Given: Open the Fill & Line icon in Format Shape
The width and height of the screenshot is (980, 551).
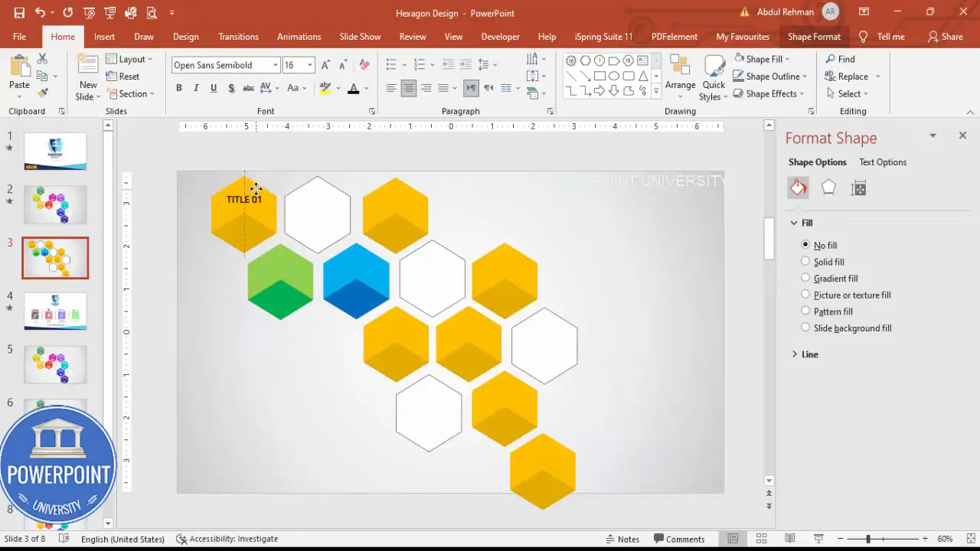Looking at the screenshot, I should coord(799,188).
